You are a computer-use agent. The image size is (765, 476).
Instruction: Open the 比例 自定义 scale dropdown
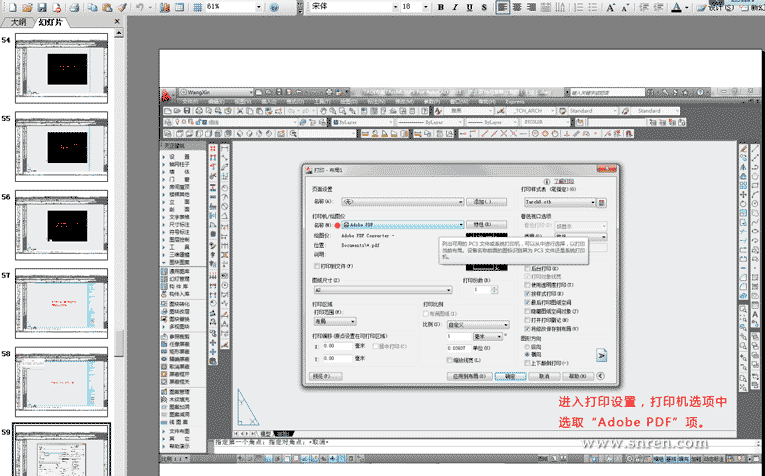coord(478,325)
